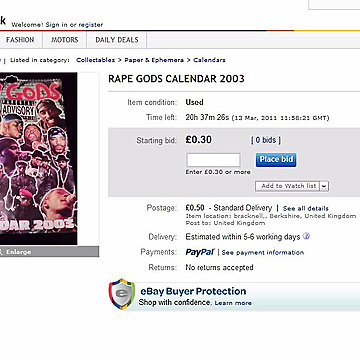360x360 pixels.
Task: Open the Collectables category breadcrumb
Action: [x=95, y=60]
